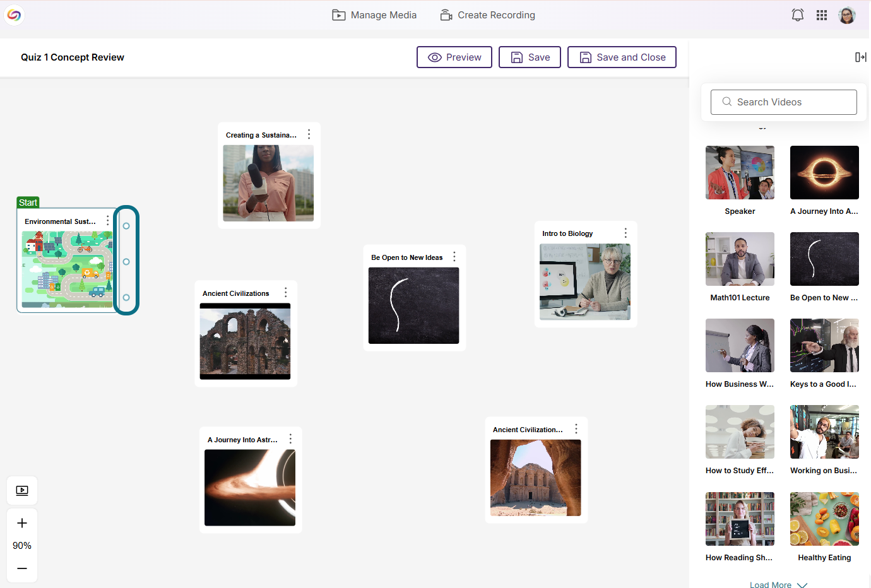Screen dimensions: 871x588
Task: Focus the Search Videos field
Action: tap(784, 102)
